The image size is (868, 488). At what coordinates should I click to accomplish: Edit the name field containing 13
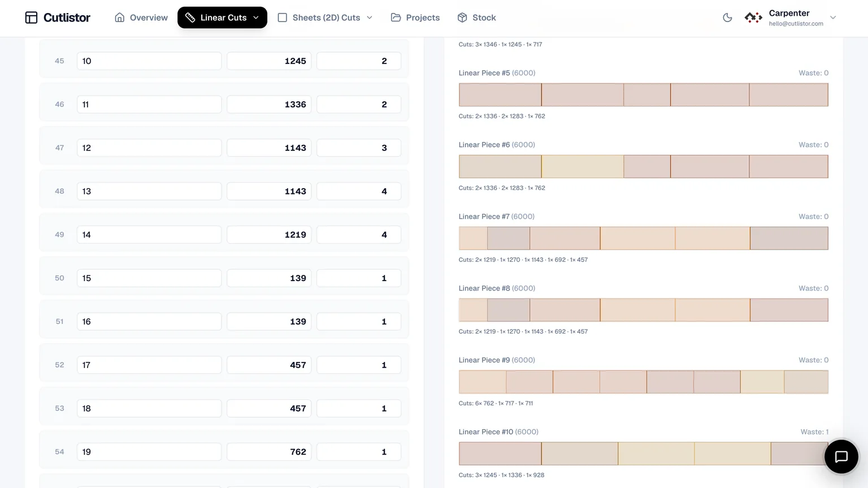point(149,191)
